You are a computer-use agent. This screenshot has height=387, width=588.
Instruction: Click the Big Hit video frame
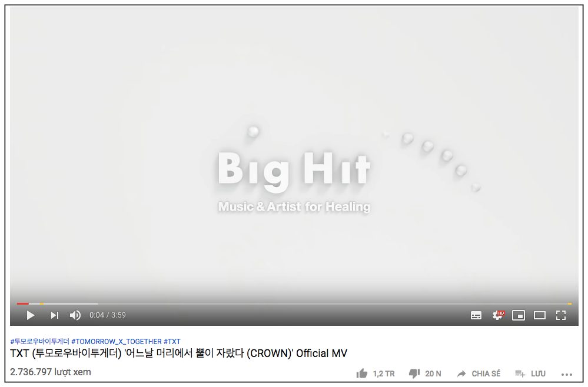coord(294,150)
